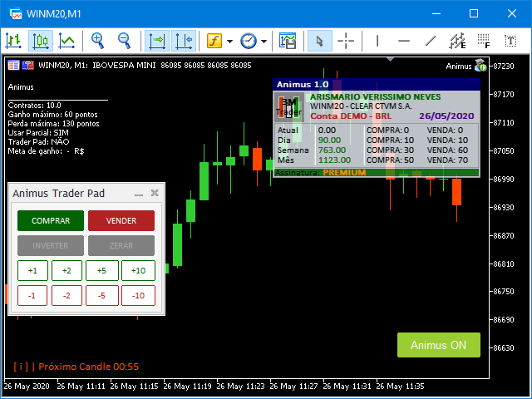The image size is (532, 399).
Task: Click the date 26/05/2020
Action: 446,116
